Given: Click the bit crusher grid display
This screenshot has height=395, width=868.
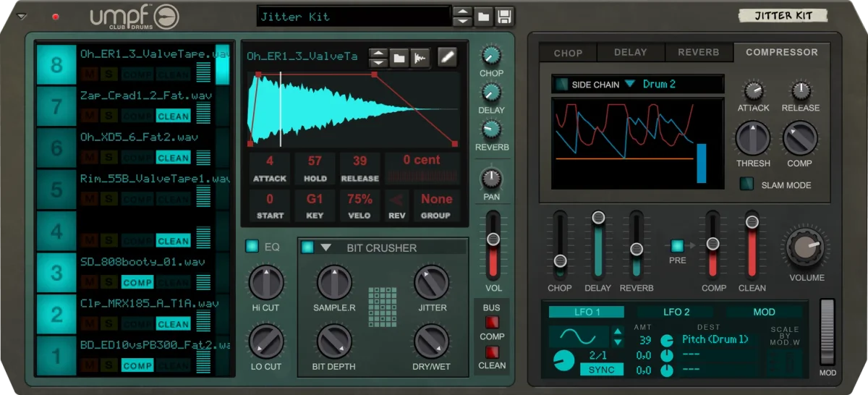Looking at the screenshot, I should coord(383,307).
